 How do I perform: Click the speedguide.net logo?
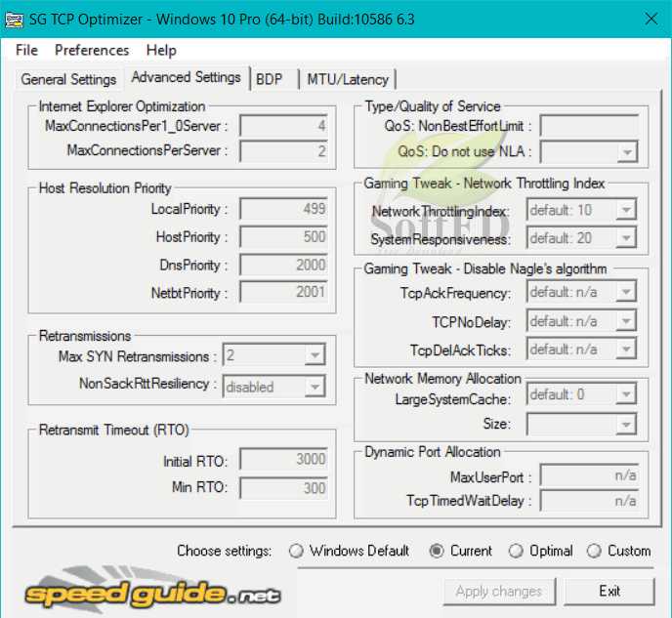pyautogui.click(x=152, y=591)
